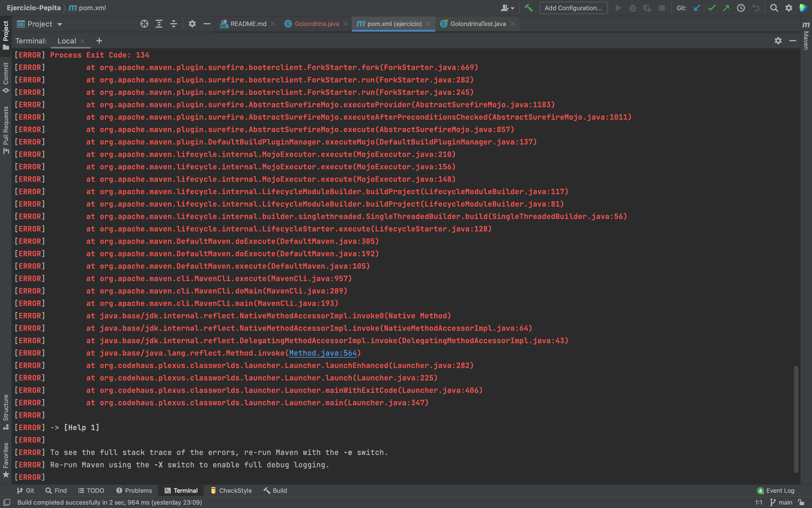Screen dimensions: 812x508
Task: Click the Git Update Project blue arrow
Action: pos(697,8)
